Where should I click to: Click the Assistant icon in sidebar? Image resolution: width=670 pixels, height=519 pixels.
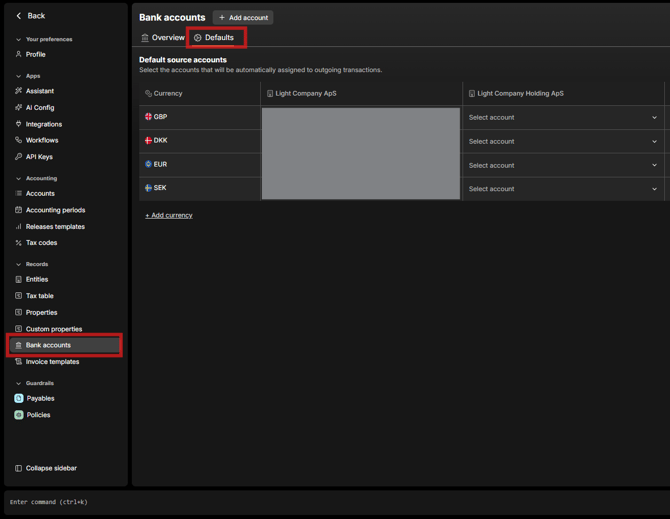tap(19, 91)
